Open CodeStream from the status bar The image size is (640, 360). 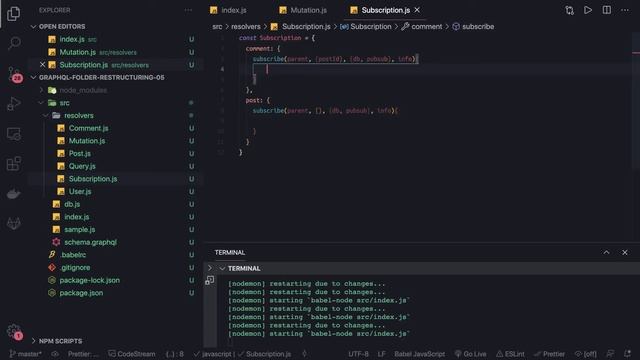[x=132, y=354]
